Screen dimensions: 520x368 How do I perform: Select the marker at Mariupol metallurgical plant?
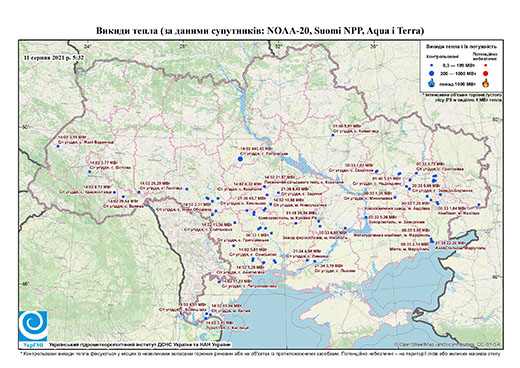[x=431, y=239]
